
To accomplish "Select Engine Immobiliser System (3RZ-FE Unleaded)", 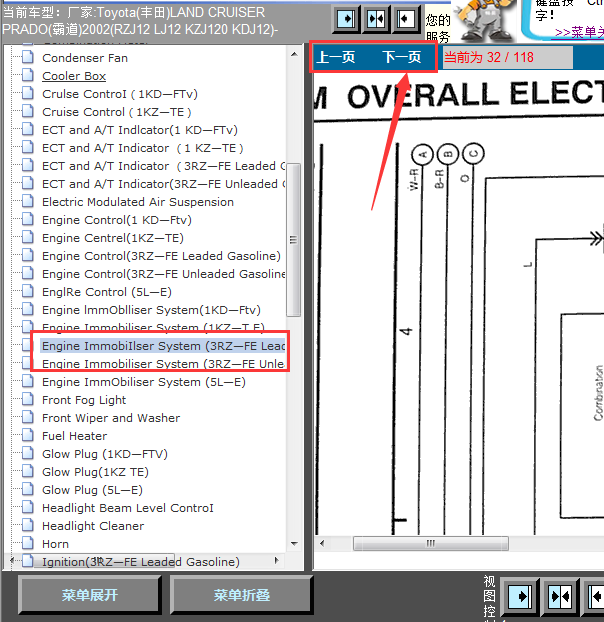I will coord(163,364).
